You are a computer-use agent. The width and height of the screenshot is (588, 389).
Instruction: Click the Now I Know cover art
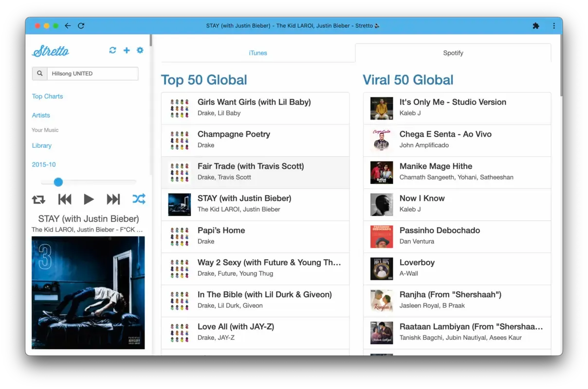coord(382,205)
